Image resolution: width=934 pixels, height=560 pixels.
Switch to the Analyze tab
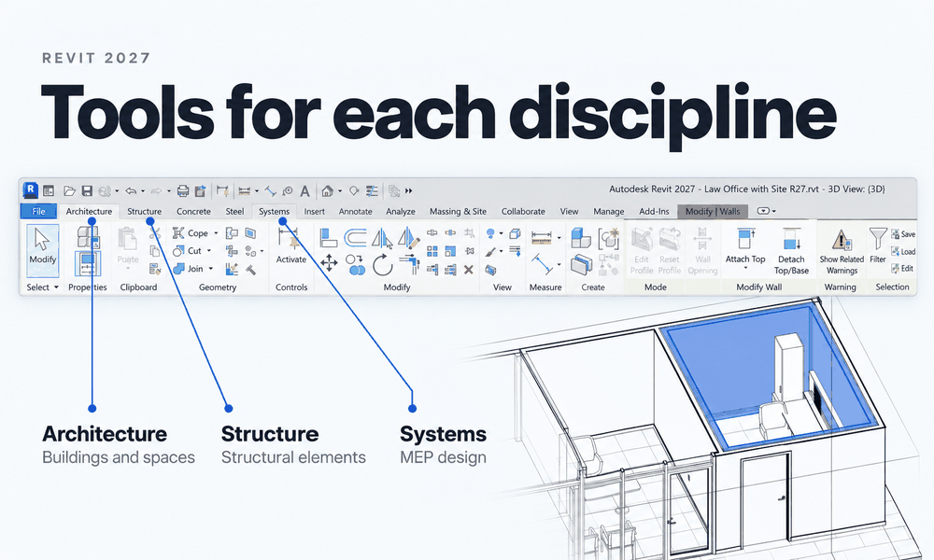tap(401, 211)
